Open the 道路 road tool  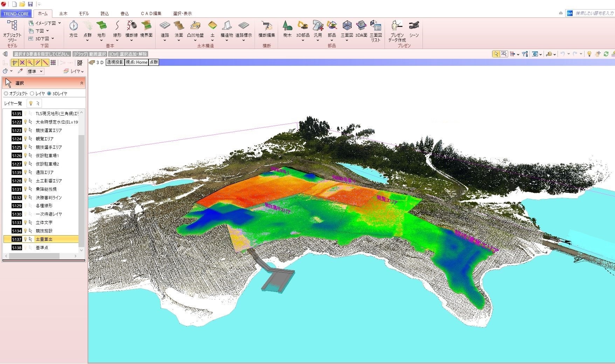(x=165, y=26)
